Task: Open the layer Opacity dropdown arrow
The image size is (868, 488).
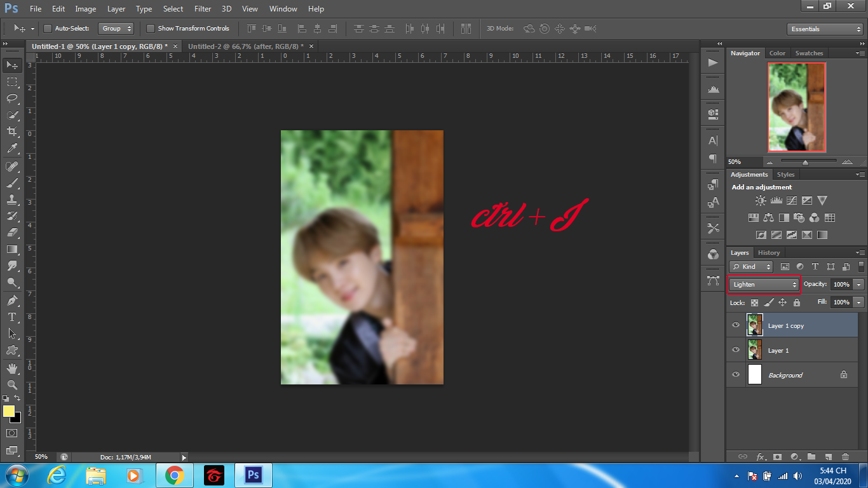Action: click(858, 285)
